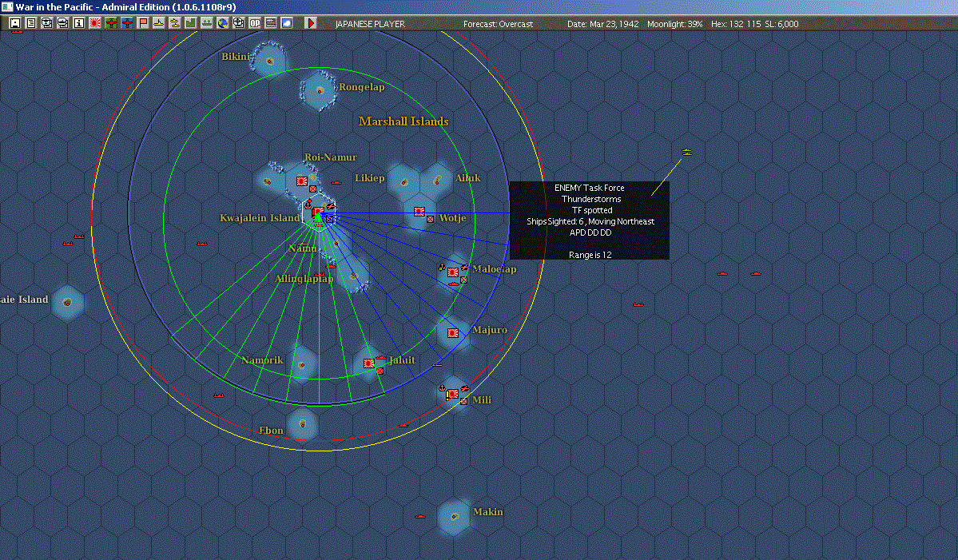
Task: Click the Likiep island dot
Action: click(403, 182)
